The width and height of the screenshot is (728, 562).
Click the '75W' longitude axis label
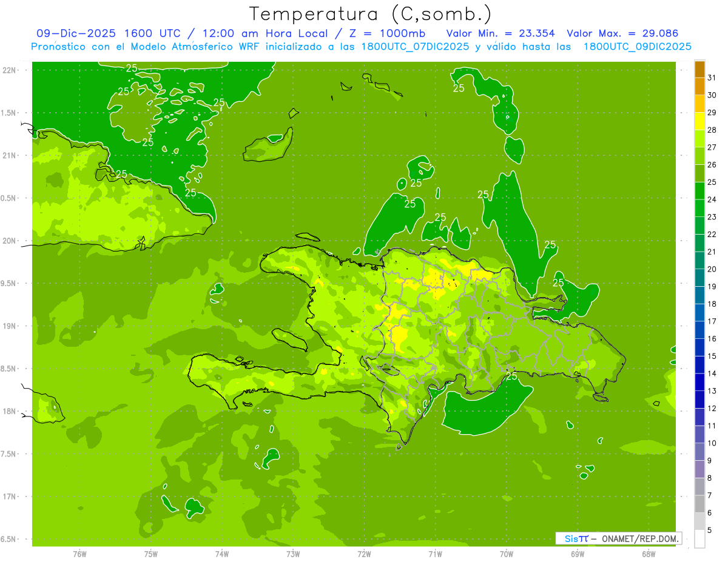[151, 554]
